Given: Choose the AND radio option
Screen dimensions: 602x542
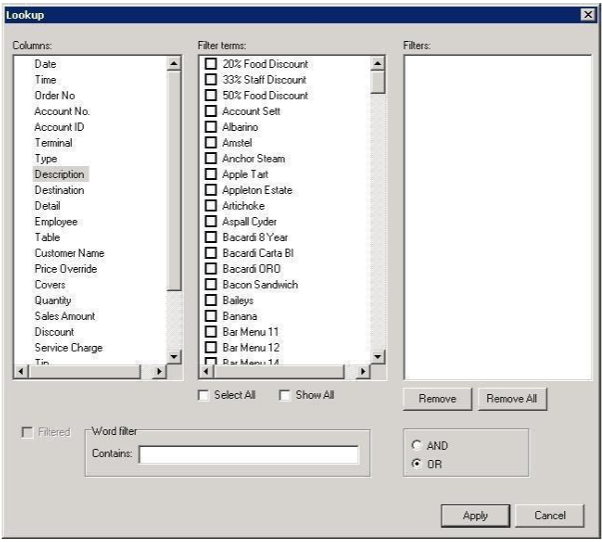Looking at the screenshot, I should pyautogui.click(x=416, y=446).
